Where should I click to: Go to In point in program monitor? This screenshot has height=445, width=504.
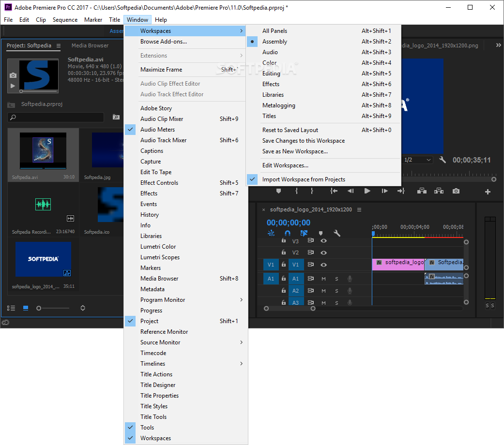(334, 191)
